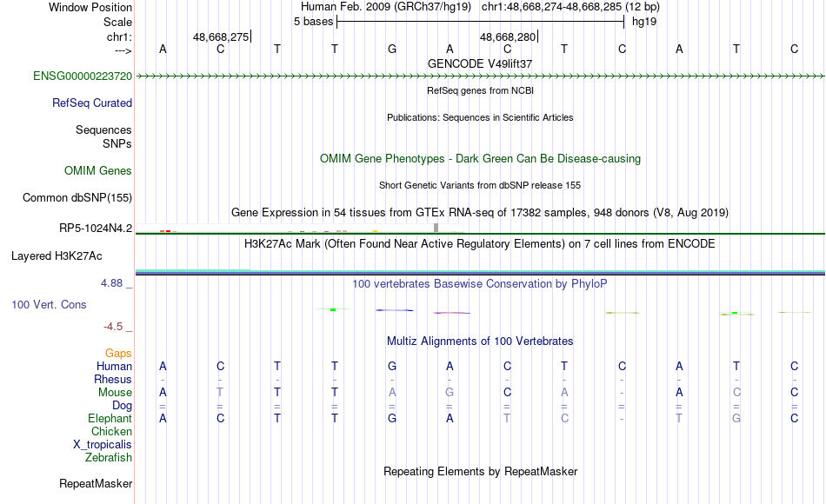Click base G in the Human alignment row
The image size is (826, 504).
pyautogui.click(x=392, y=367)
